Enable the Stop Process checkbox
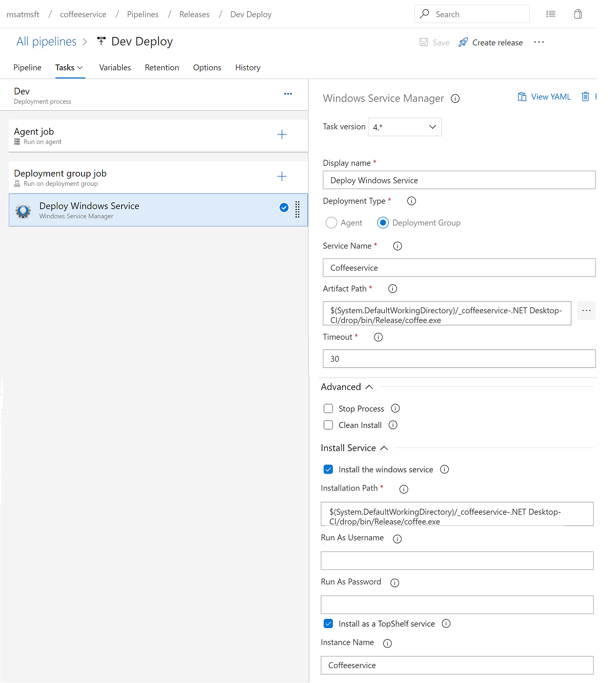This screenshot has width=616, height=683. click(x=328, y=408)
